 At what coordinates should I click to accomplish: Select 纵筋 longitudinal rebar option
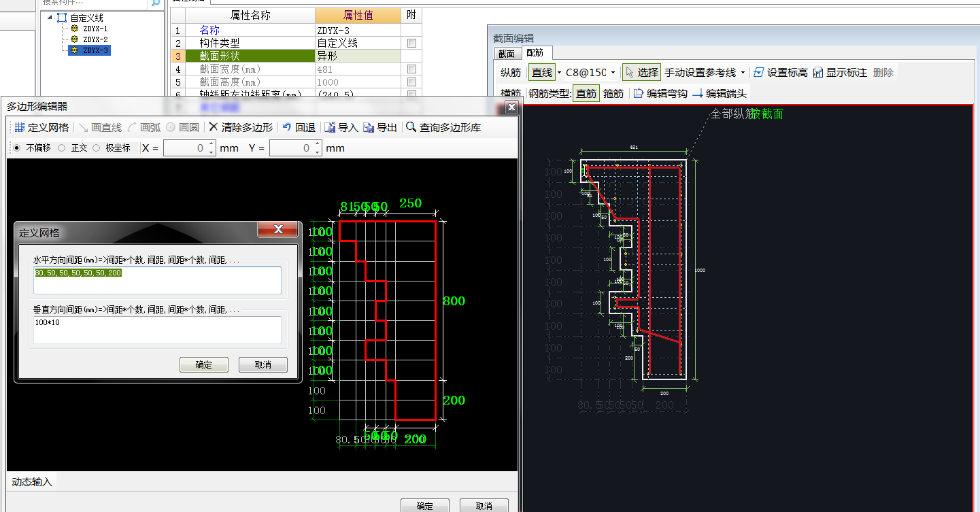(x=511, y=73)
